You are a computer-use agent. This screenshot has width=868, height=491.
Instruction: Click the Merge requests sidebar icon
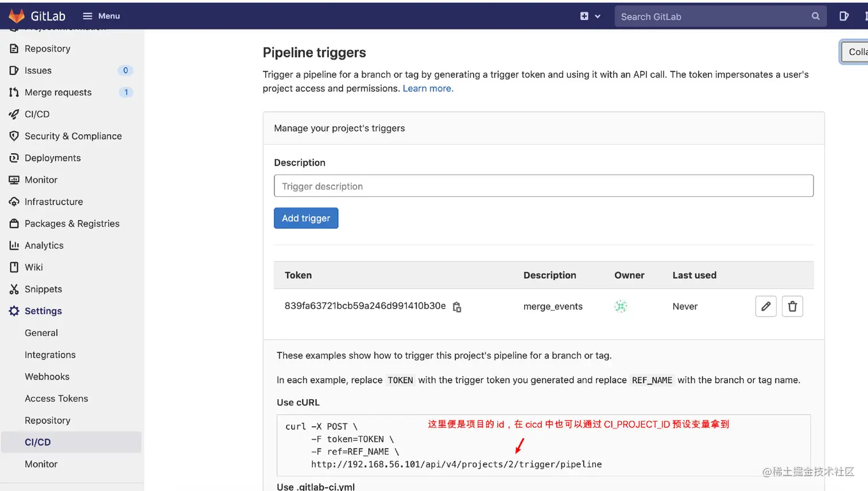14,92
